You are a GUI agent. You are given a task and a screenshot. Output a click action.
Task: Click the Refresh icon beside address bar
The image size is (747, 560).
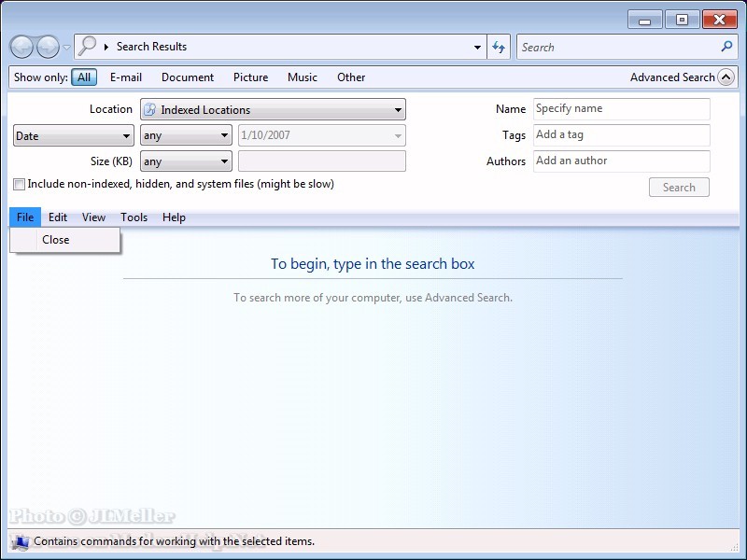[500, 47]
